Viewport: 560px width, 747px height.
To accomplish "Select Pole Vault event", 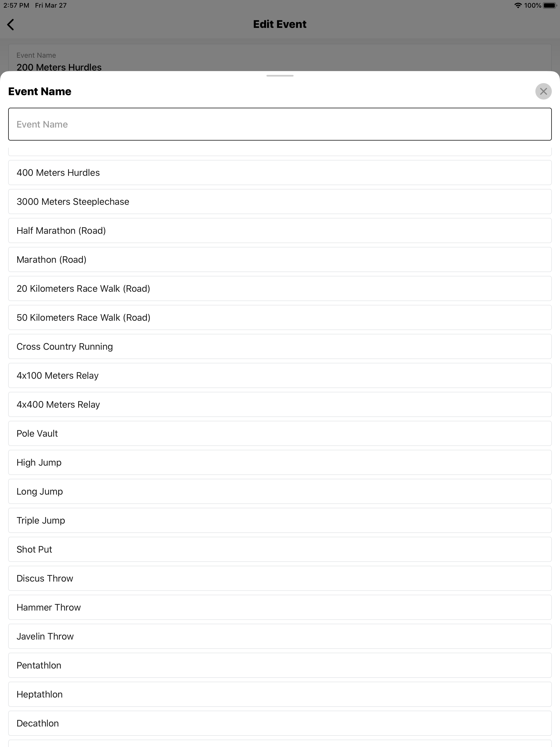I will tap(280, 433).
